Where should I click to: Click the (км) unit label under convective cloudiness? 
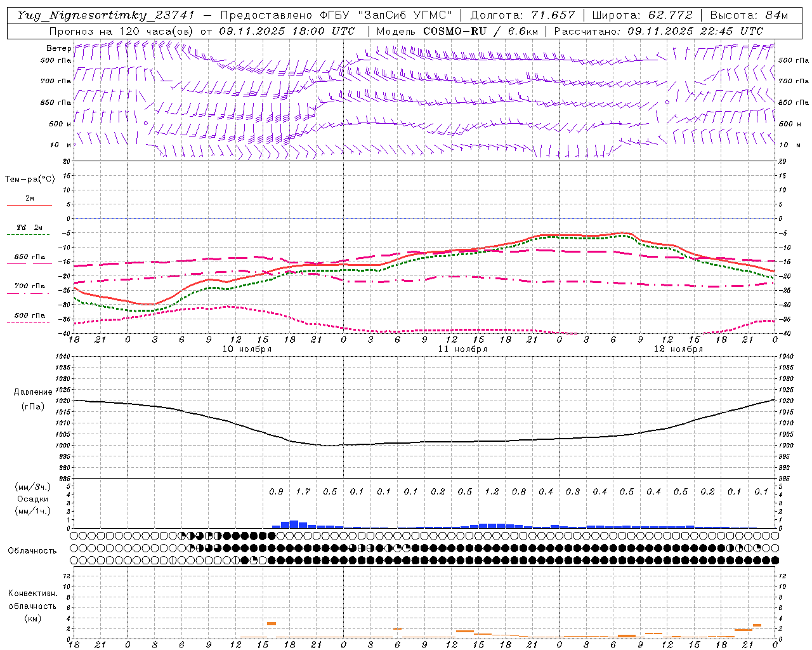[x=33, y=618]
